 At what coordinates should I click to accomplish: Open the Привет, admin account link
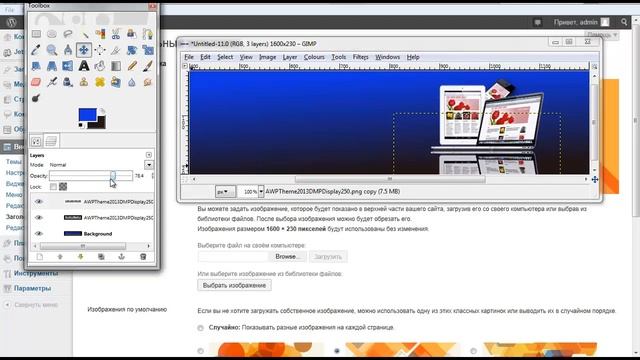(x=581, y=22)
